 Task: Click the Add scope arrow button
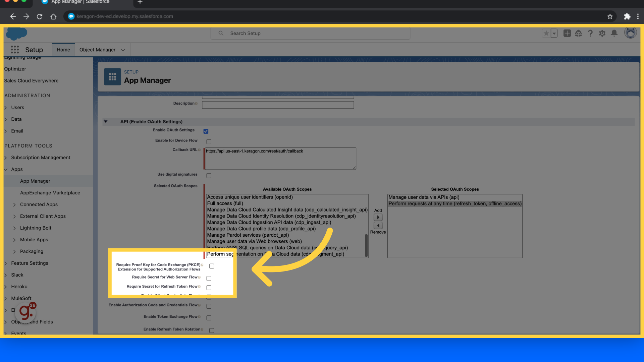coord(378,217)
